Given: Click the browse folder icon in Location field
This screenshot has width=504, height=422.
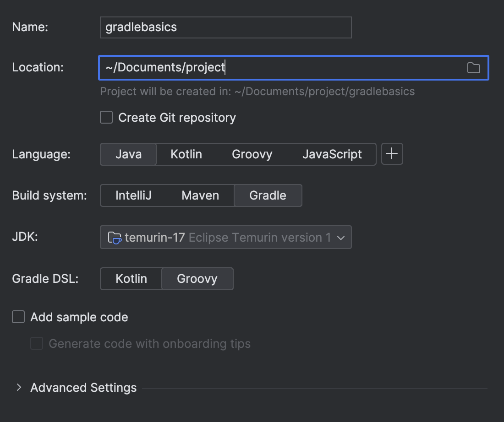Looking at the screenshot, I should click(473, 68).
